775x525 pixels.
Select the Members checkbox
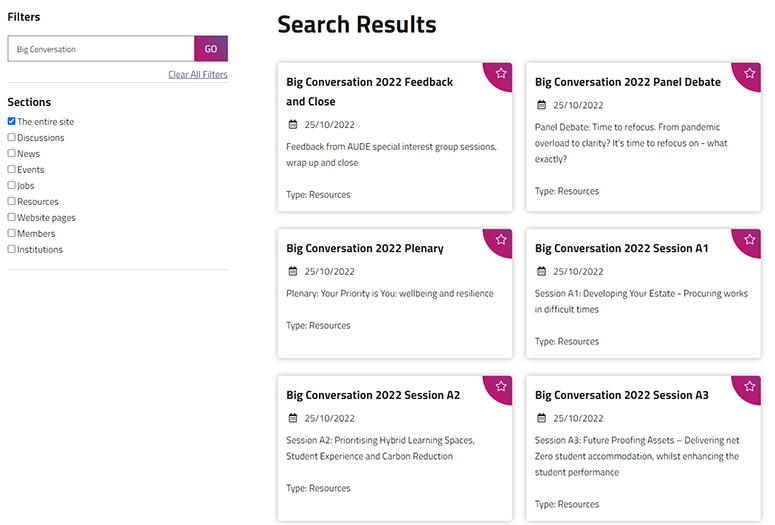pyautogui.click(x=12, y=234)
